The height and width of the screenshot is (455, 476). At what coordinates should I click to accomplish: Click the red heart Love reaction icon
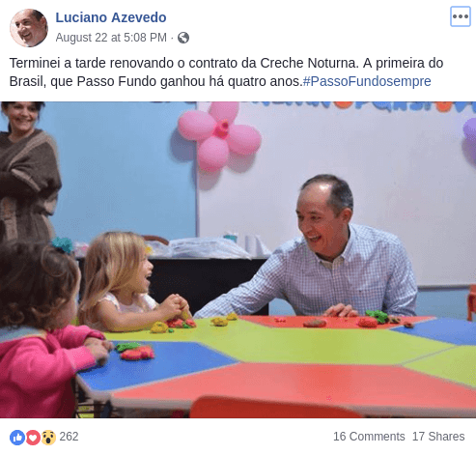click(33, 438)
